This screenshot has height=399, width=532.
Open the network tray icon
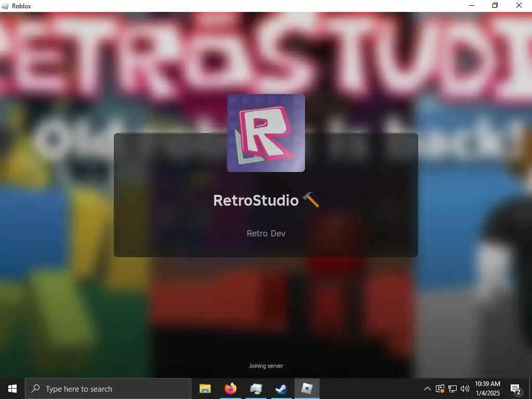click(x=453, y=389)
